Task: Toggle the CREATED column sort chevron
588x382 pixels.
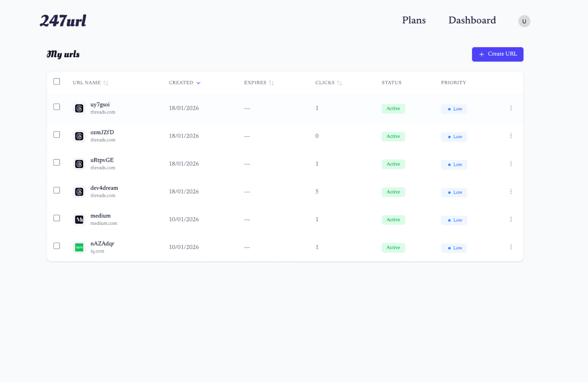Action: [x=199, y=82]
